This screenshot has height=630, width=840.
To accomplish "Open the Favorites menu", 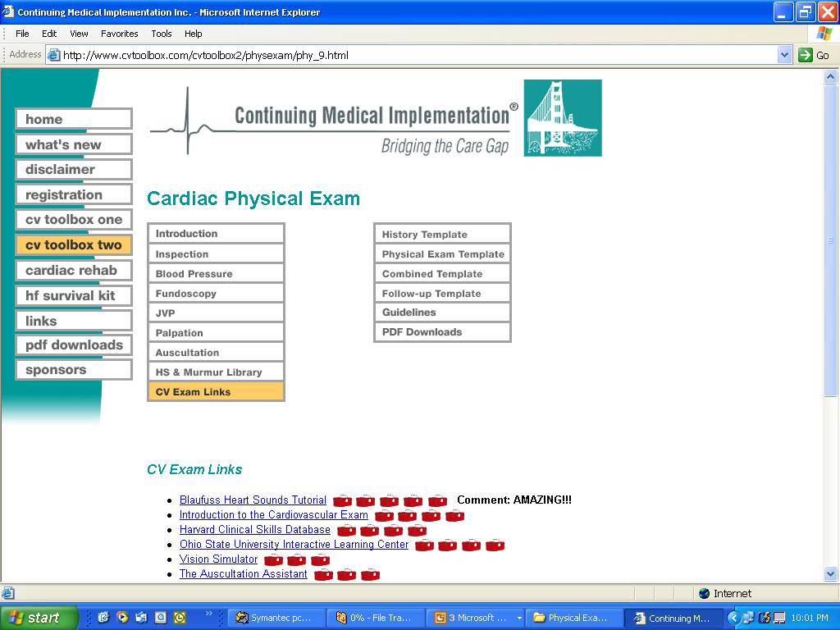I will click(x=120, y=34).
